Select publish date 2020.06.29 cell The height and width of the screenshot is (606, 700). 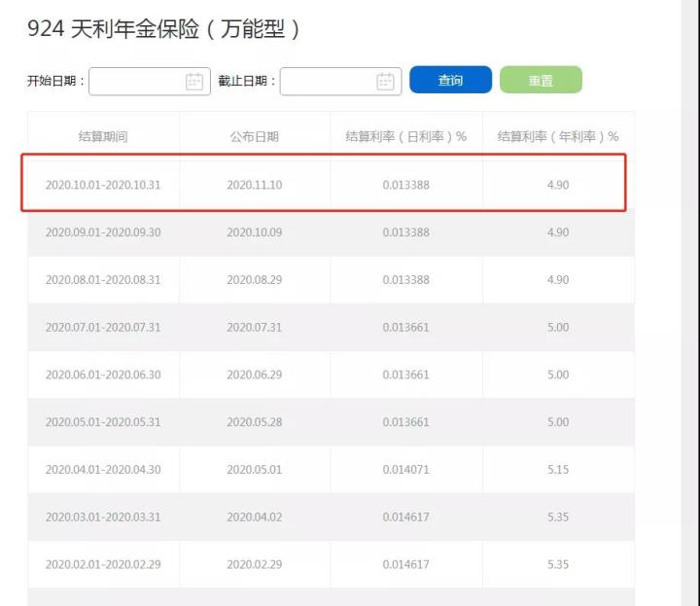(x=255, y=374)
